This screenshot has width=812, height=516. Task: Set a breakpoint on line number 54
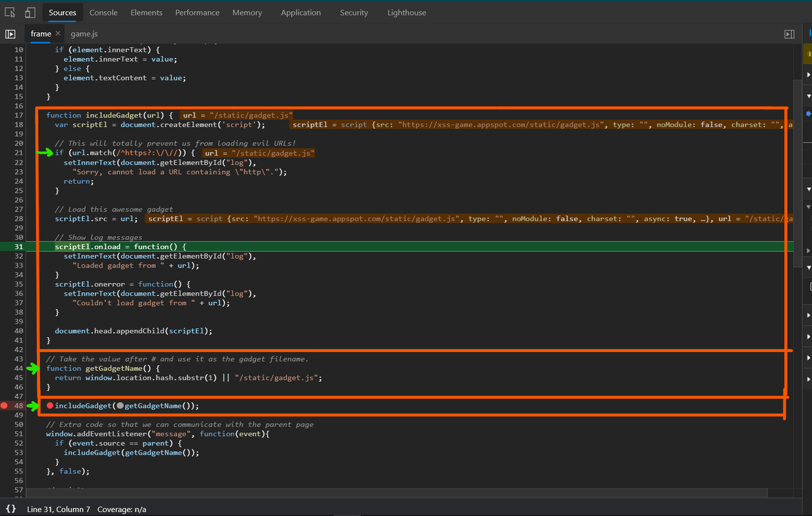click(19, 462)
